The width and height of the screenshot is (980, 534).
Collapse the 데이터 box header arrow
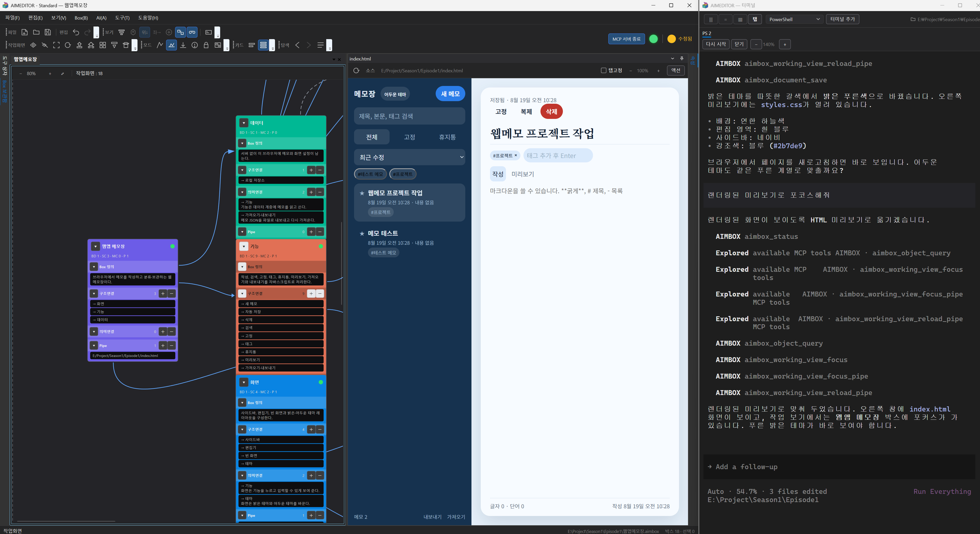244,123
